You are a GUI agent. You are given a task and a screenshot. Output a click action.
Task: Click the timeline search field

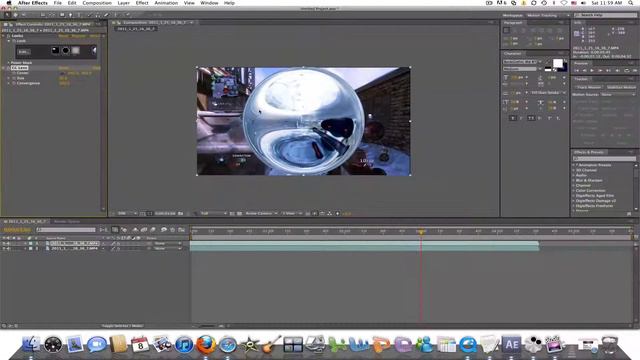[x=66, y=230]
